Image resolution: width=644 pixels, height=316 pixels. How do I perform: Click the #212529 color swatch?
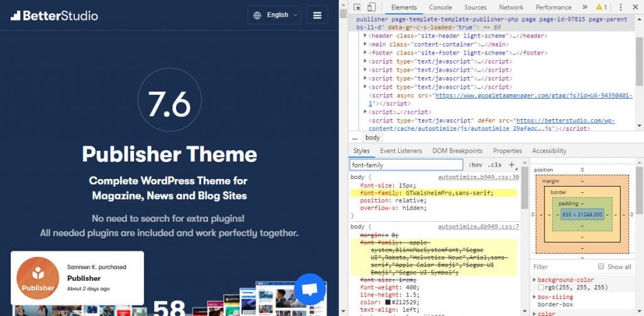(387, 302)
